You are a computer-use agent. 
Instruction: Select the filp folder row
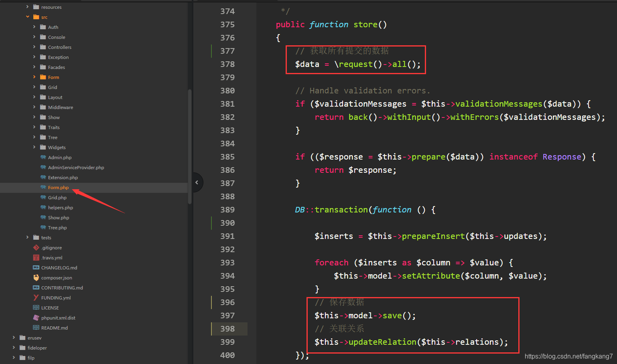pyautogui.click(x=94, y=358)
